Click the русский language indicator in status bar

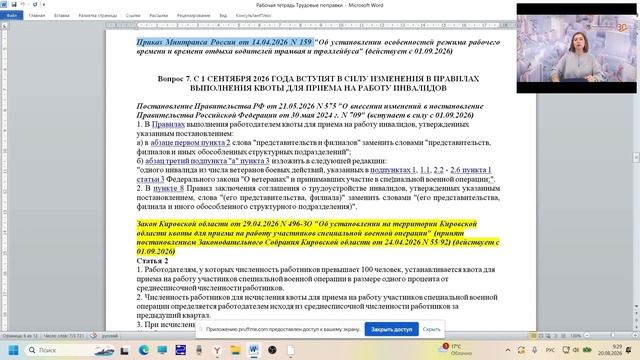point(109,336)
